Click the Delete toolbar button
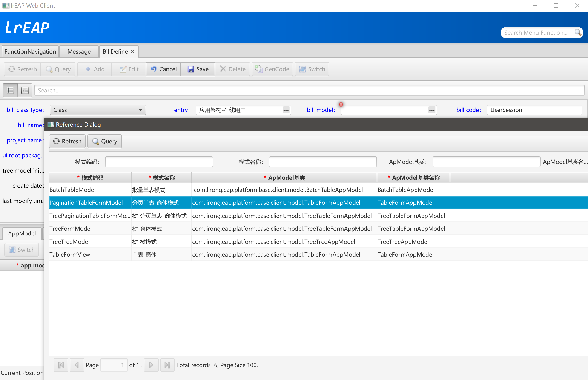The width and height of the screenshot is (588, 380). tap(233, 69)
